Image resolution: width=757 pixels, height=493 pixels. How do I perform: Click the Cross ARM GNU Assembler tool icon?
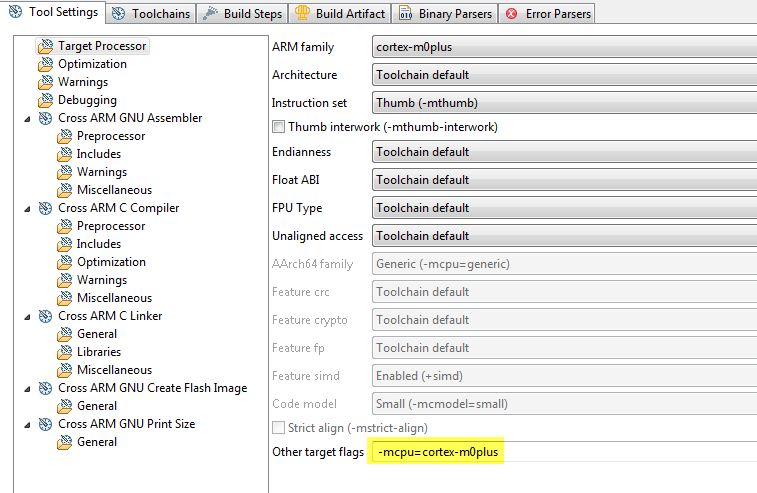tap(45, 118)
